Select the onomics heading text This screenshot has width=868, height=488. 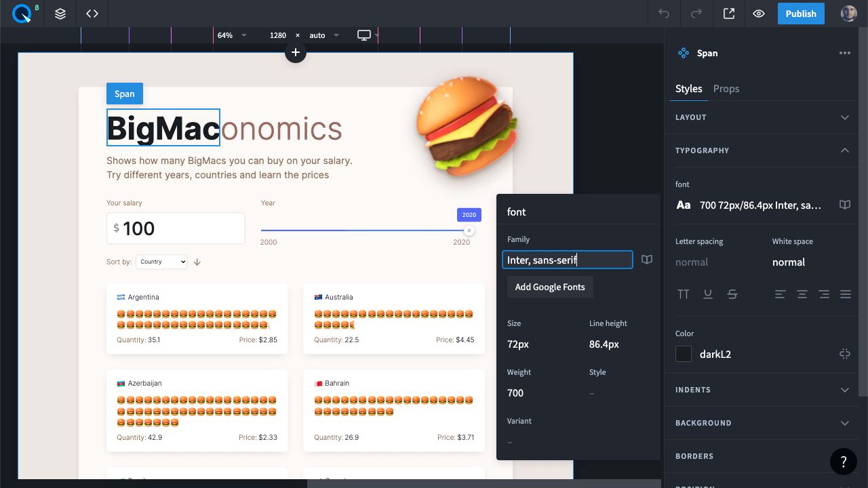pyautogui.click(x=281, y=128)
